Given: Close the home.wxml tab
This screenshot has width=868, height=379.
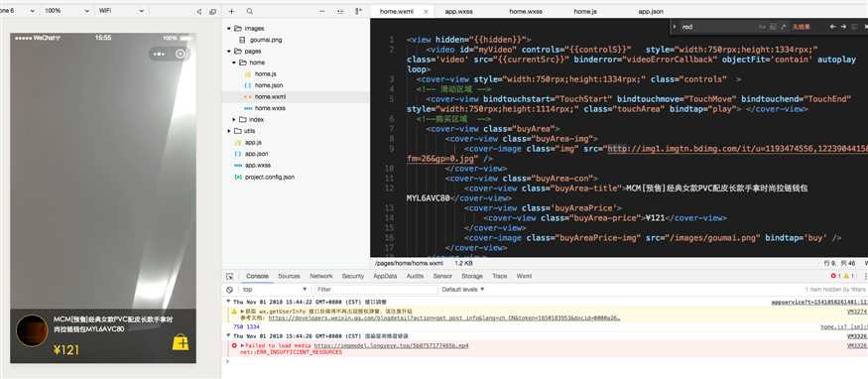Looking at the screenshot, I should [426, 11].
